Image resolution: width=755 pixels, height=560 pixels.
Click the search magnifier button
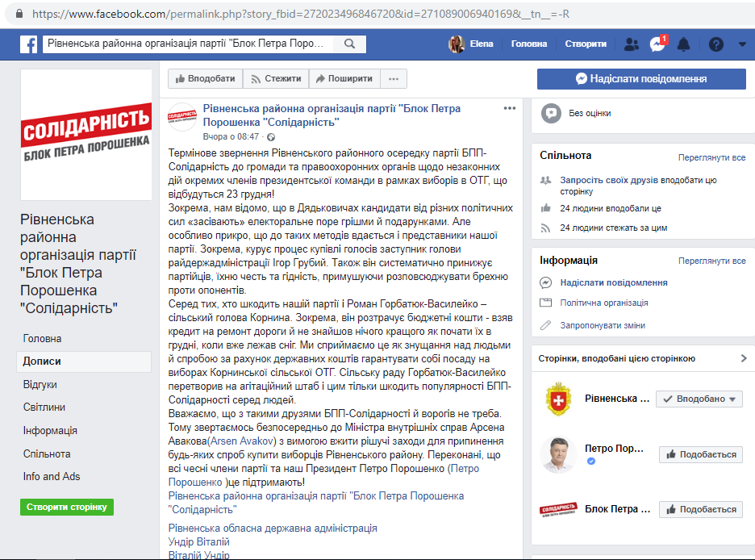coord(349,44)
